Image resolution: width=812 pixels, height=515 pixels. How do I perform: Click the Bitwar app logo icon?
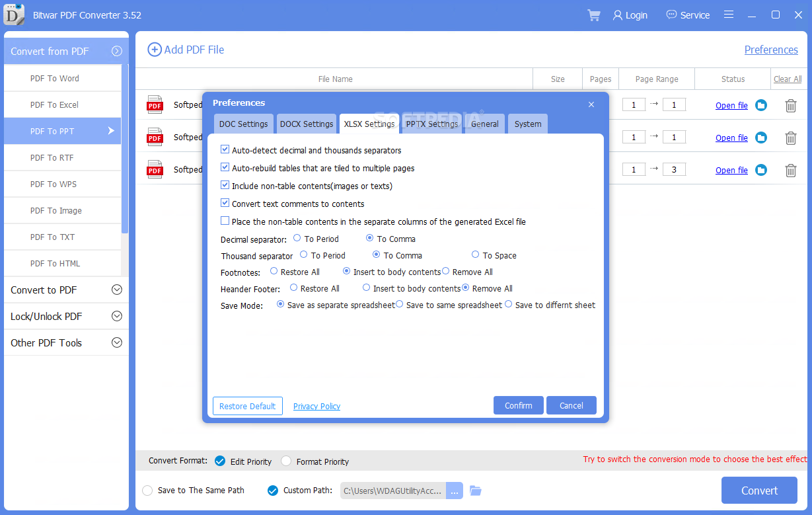coord(15,15)
